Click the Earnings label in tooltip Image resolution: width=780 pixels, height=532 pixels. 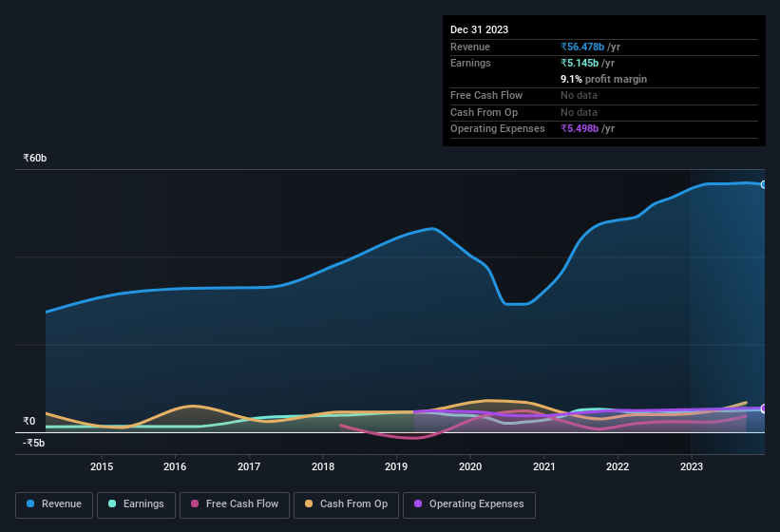coord(470,63)
